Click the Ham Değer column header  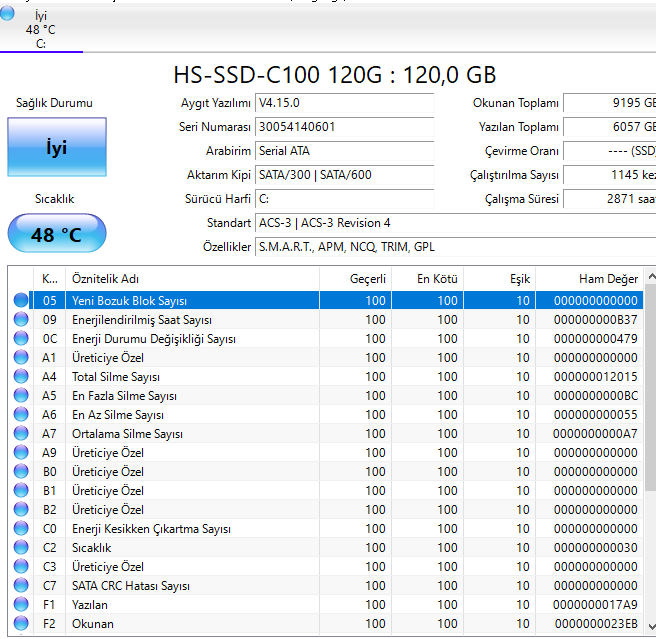(x=589, y=279)
